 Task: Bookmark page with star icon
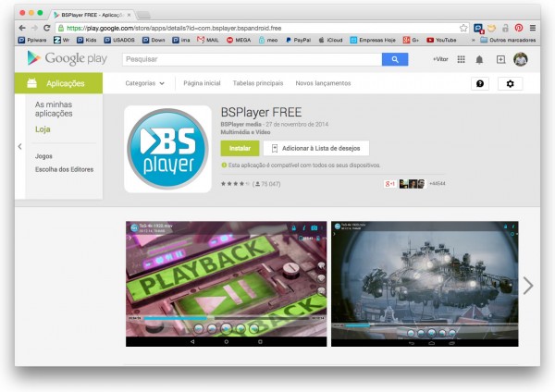(463, 28)
